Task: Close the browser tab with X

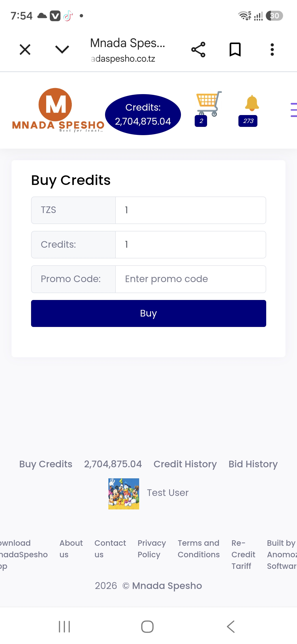Action: (x=25, y=50)
